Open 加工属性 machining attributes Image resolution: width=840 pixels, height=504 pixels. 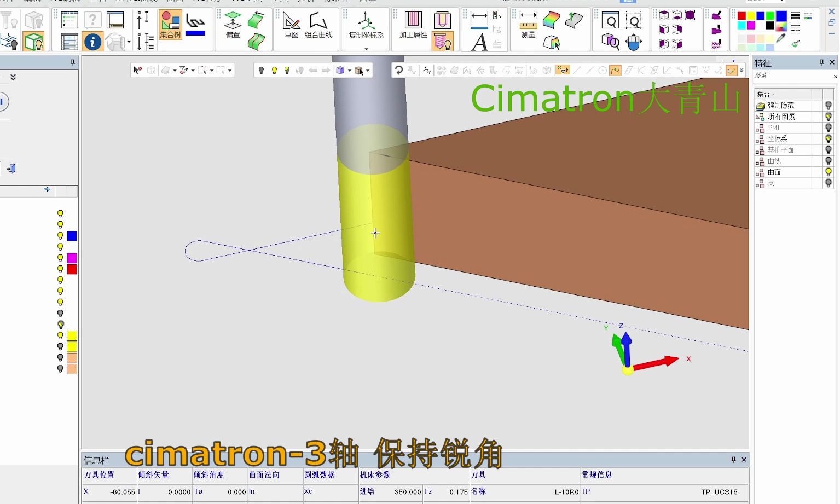coord(413,25)
